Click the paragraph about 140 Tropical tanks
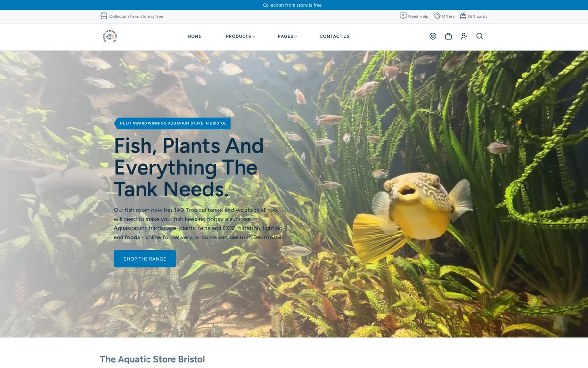 coord(199,224)
